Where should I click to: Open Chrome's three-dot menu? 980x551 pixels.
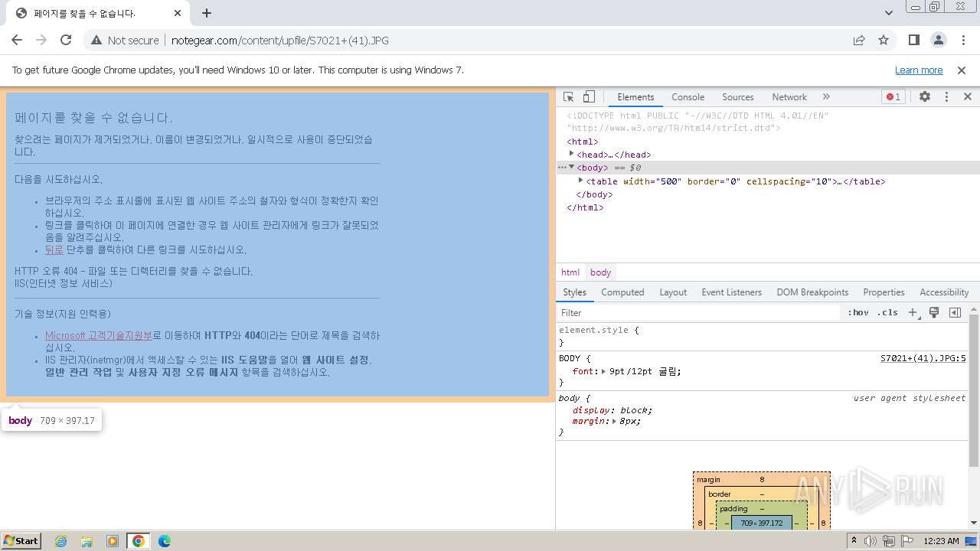pos(963,40)
